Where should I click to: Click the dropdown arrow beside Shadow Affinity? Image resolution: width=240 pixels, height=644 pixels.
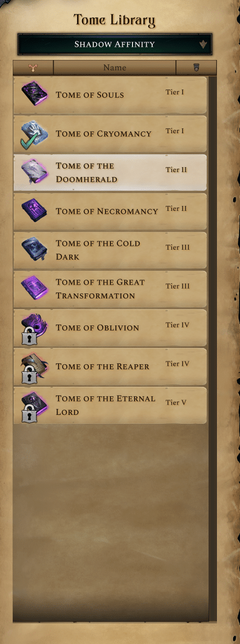[x=203, y=44]
